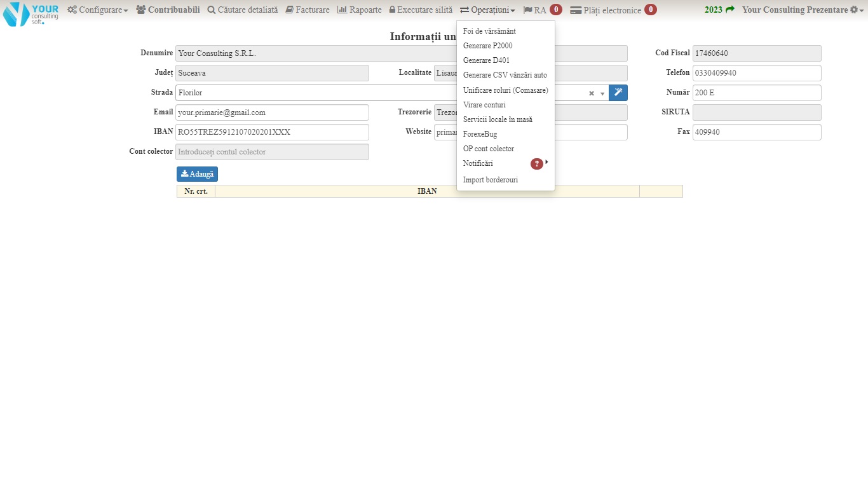Open the Contribuabili page
This screenshot has width=868, height=488.
[168, 10]
